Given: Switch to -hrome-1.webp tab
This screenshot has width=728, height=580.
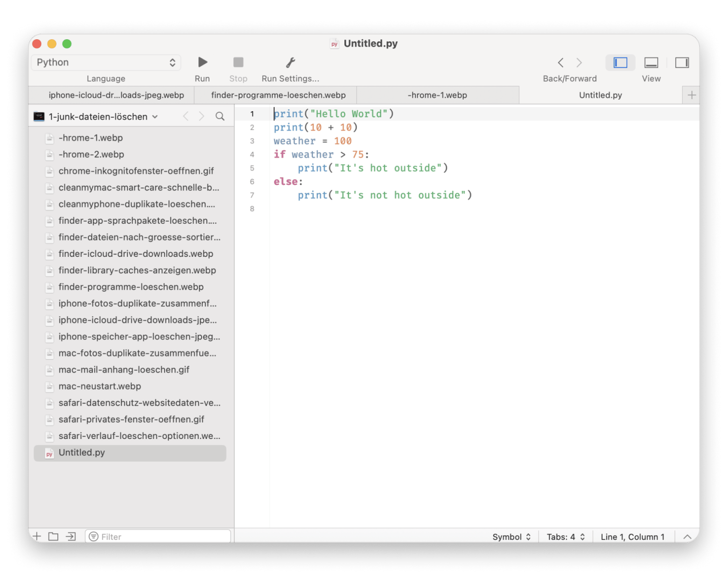Looking at the screenshot, I should [437, 95].
